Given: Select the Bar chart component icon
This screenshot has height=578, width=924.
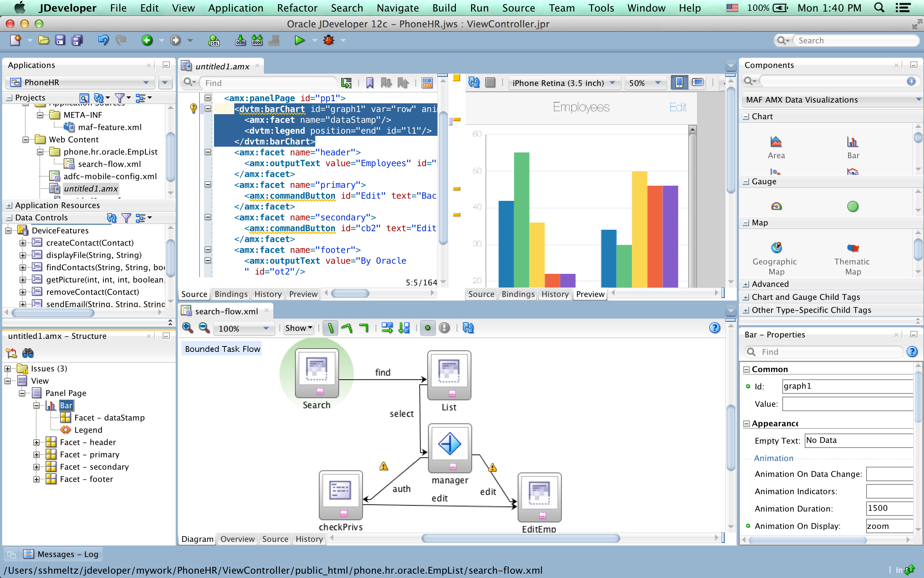Looking at the screenshot, I should [852, 142].
